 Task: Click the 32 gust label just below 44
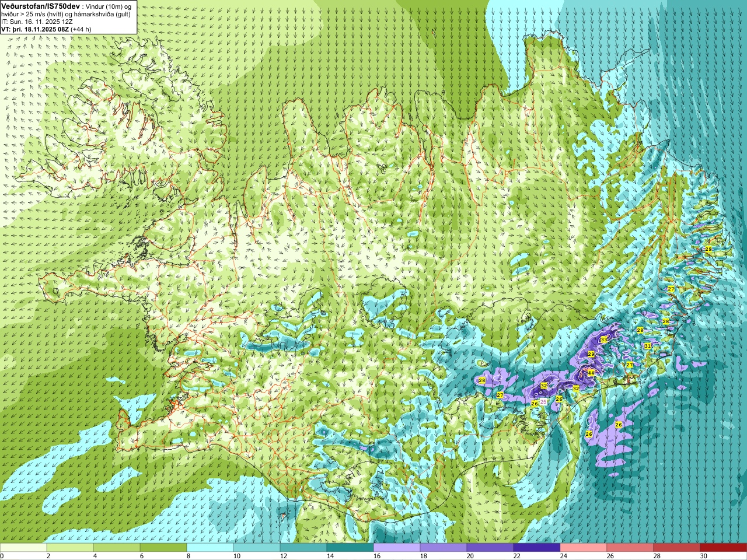[575, 388]
